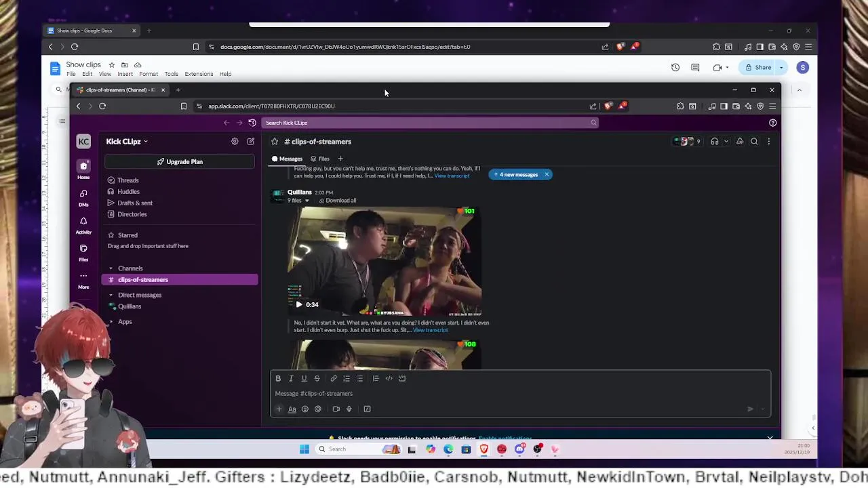Image resolution: width=868 pixels, height=488 pixels.
Task: Open Slack history clock icon
Action: point(252,123)
